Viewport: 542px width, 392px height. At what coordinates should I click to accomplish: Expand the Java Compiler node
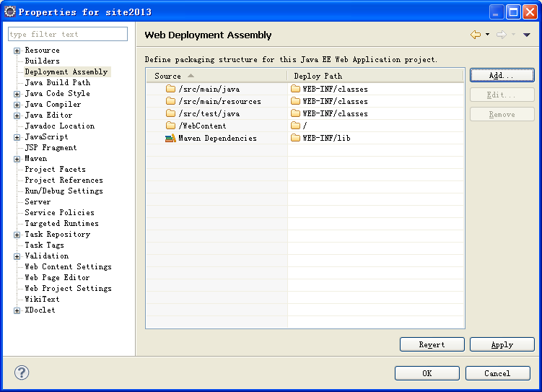(17, 105)
